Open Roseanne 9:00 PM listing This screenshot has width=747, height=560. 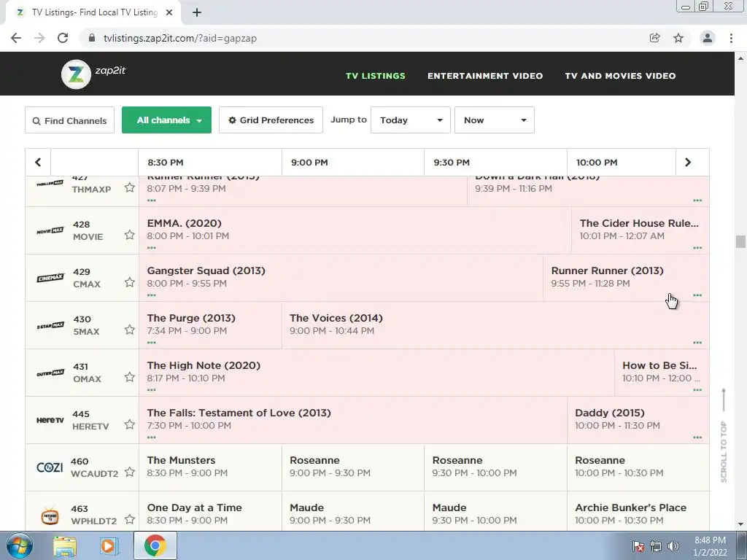point(352,467)
